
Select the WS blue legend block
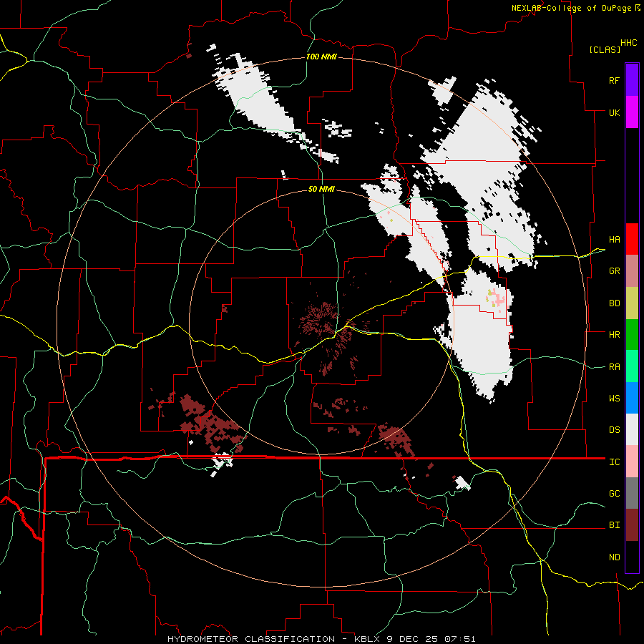[x=632, y=398]
